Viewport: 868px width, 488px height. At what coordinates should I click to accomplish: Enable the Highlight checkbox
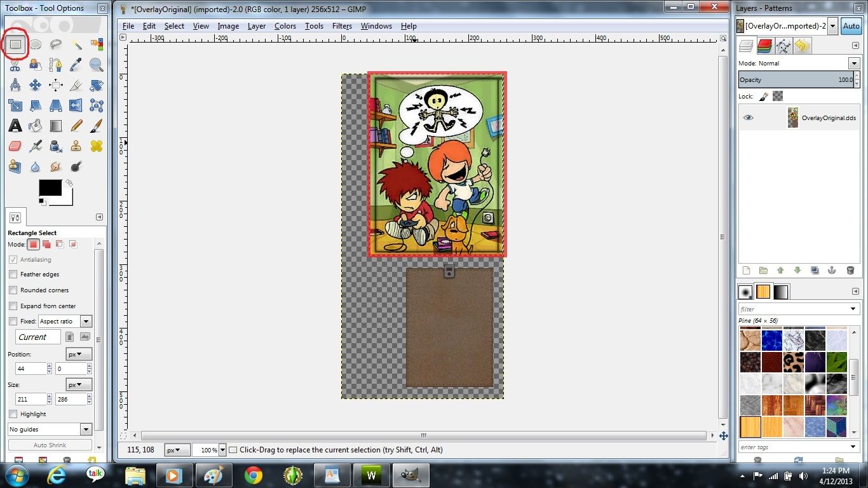[13, 414]
